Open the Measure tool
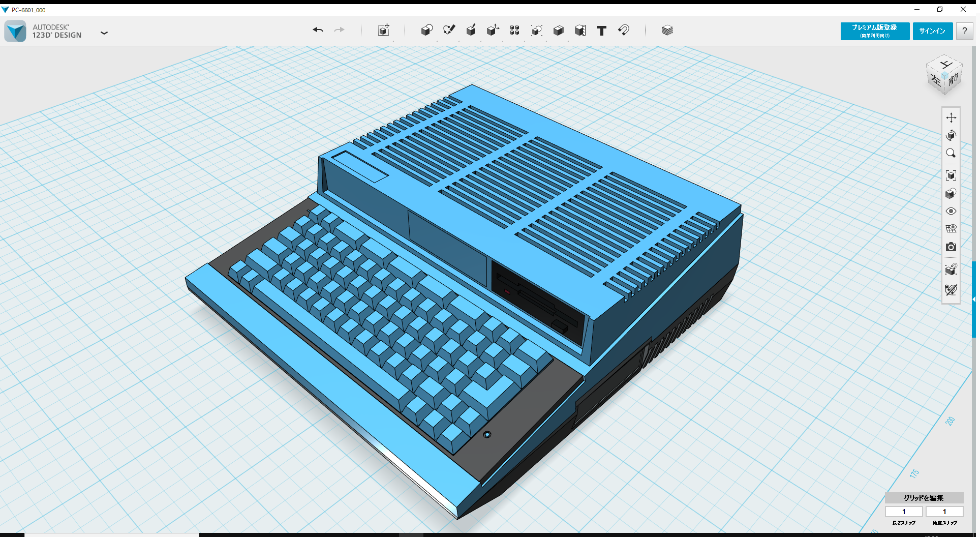The image size is (980, 537). coord(580,31)
